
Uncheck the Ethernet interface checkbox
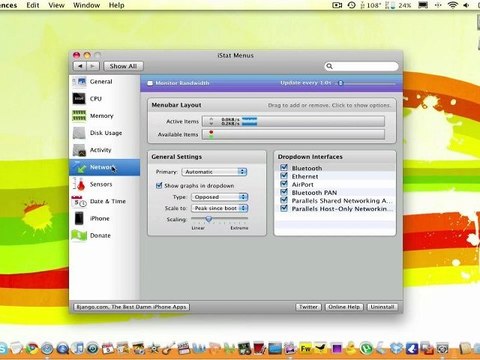click(x=284, y=176)
